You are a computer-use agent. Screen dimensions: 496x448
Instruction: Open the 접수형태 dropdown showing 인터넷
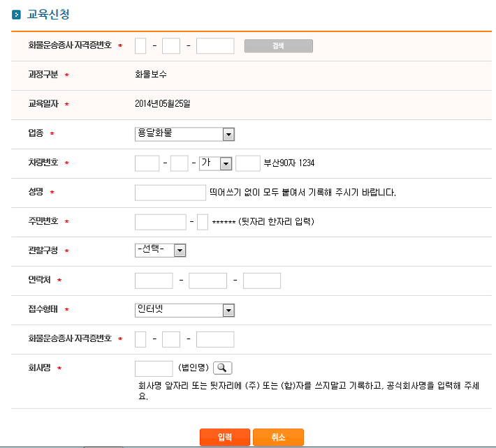click(184, 310)
